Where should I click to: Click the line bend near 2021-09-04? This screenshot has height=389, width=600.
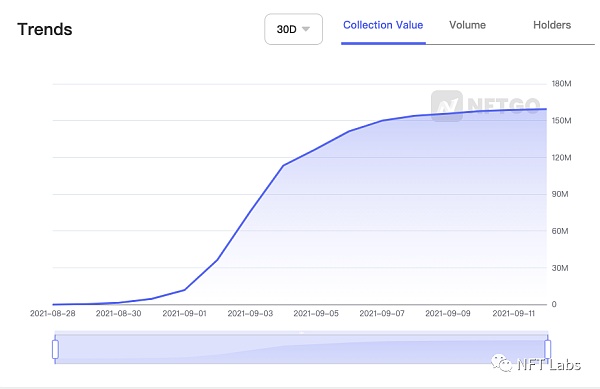[283, 166]
